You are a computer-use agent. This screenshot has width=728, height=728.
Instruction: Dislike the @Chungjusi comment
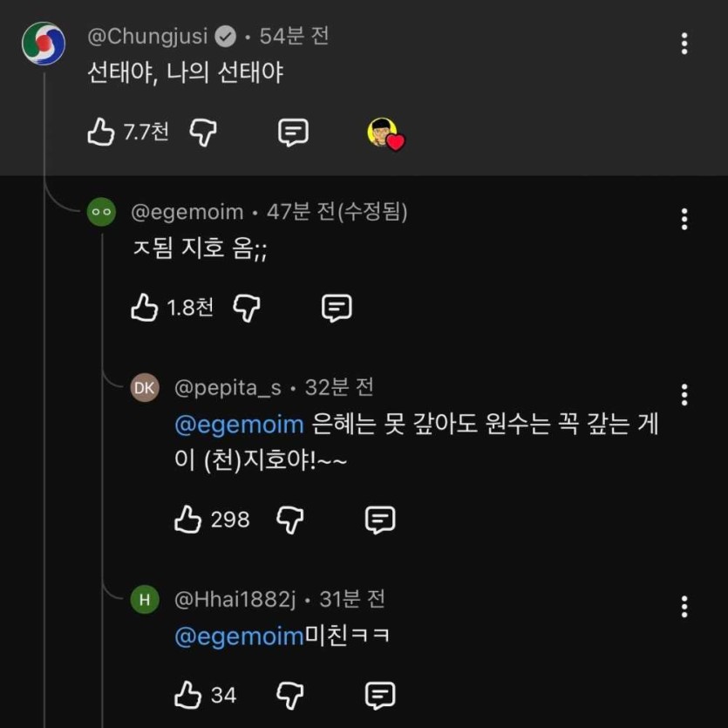pos(203,133)
